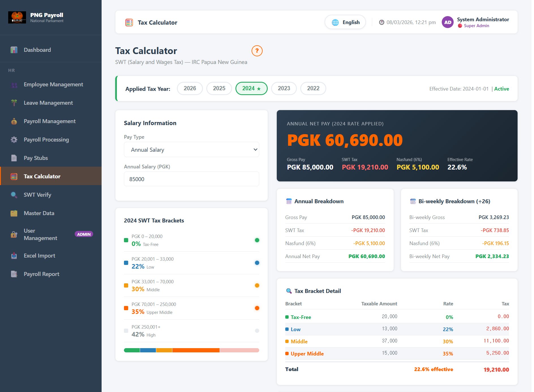Open the English language selector
Screen dimensions: 534x392
point(345,22)
